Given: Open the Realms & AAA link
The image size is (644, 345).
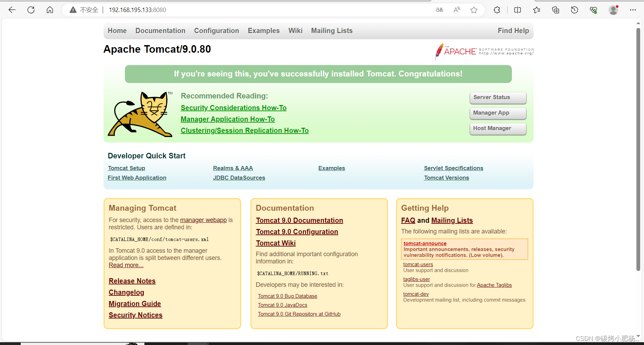Looking at the screenshot, I should pos(233,168).
